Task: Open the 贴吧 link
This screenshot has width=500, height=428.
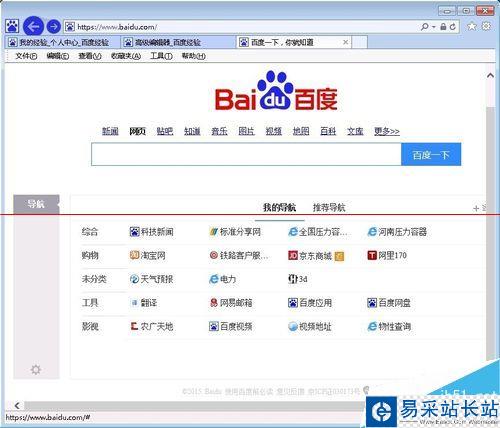Action: (165, 131)
